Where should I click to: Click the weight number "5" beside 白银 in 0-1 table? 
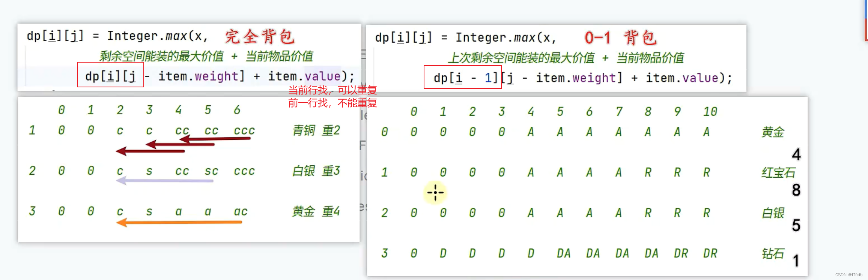pos(796,226)
